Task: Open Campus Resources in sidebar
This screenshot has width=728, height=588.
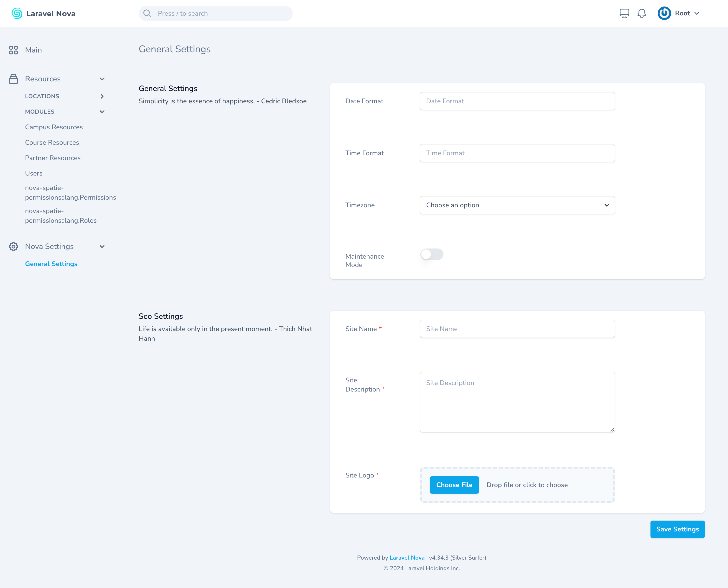Action: pos(54,127)
